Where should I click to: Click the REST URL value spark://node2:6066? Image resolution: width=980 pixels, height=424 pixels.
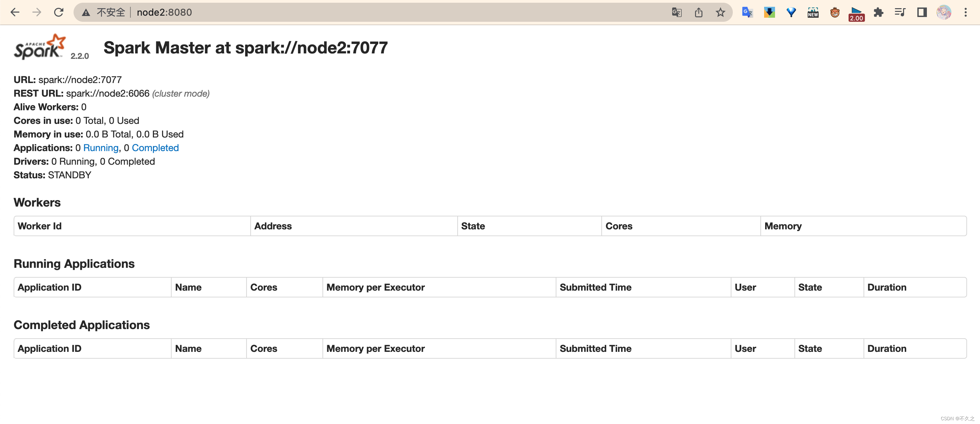(108, 94)
